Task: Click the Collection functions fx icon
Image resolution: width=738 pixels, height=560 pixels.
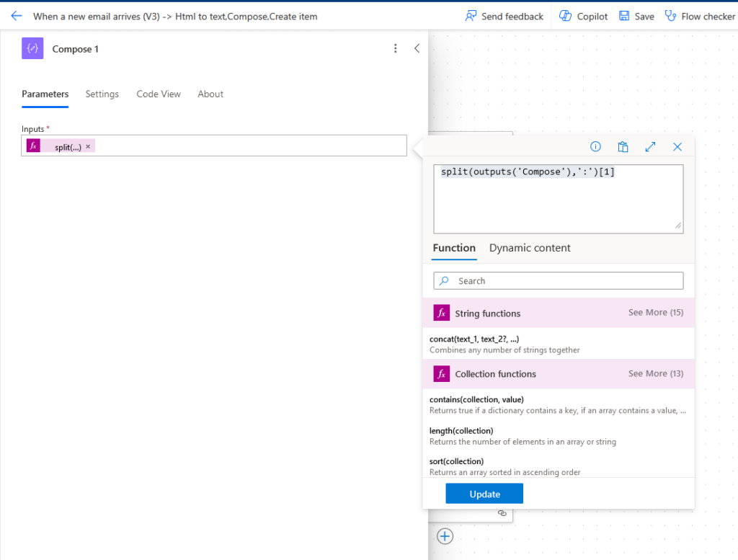Action: (x=442, y=373)
